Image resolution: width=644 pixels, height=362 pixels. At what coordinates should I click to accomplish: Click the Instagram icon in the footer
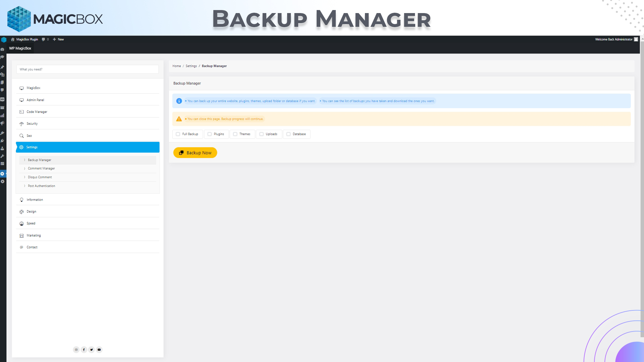76,350
